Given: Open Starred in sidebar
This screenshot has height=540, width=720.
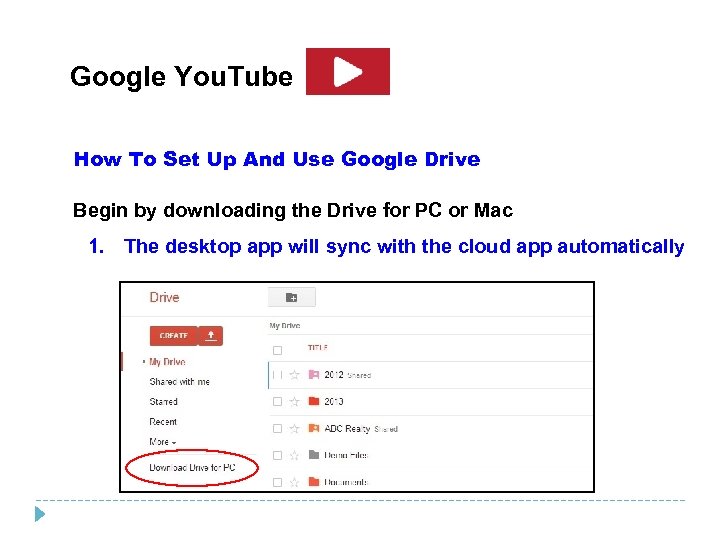Looking at the screenshot, I should pyautogui.click(x=163, y=402).
